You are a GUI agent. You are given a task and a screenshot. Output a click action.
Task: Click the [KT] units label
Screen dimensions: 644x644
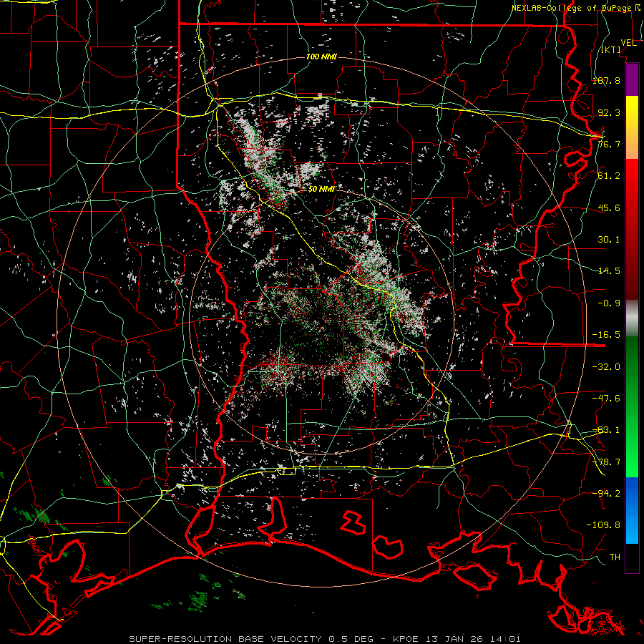pos(611,49)
